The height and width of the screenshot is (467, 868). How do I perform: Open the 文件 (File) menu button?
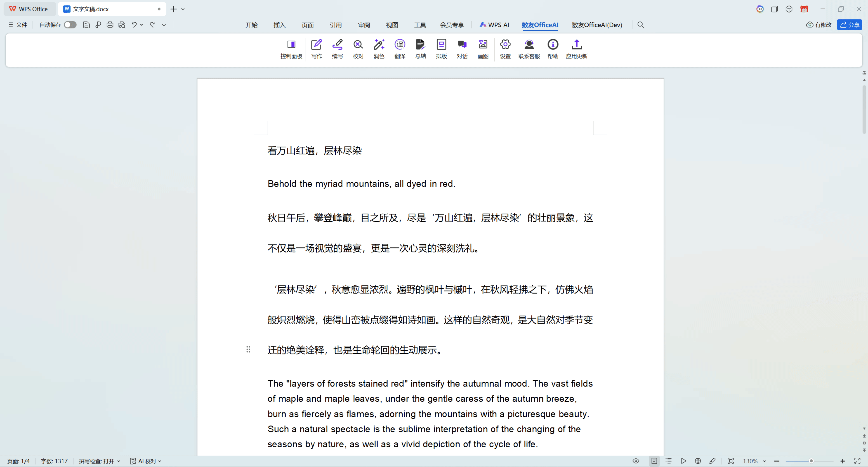(18, 25)
